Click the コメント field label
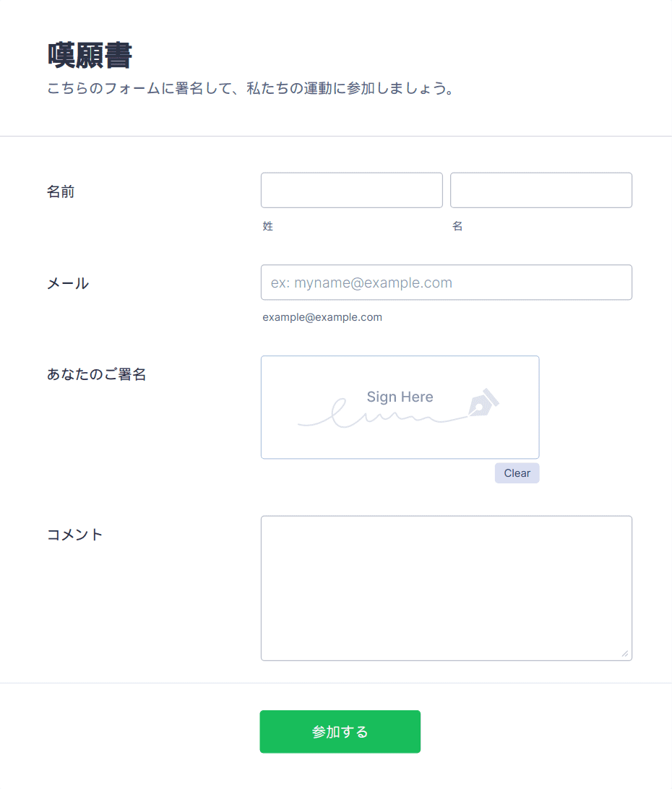Viewport: 672px width, 789px height. (x=75, y=535)
